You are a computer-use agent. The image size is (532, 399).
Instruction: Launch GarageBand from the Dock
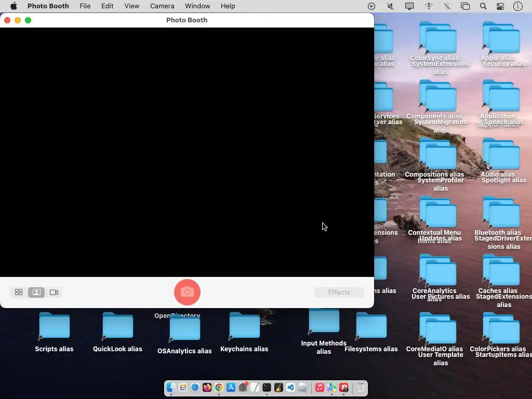[x=278, y=387]
